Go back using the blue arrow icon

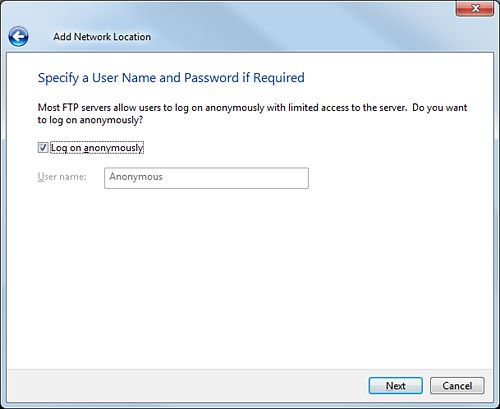18,37
